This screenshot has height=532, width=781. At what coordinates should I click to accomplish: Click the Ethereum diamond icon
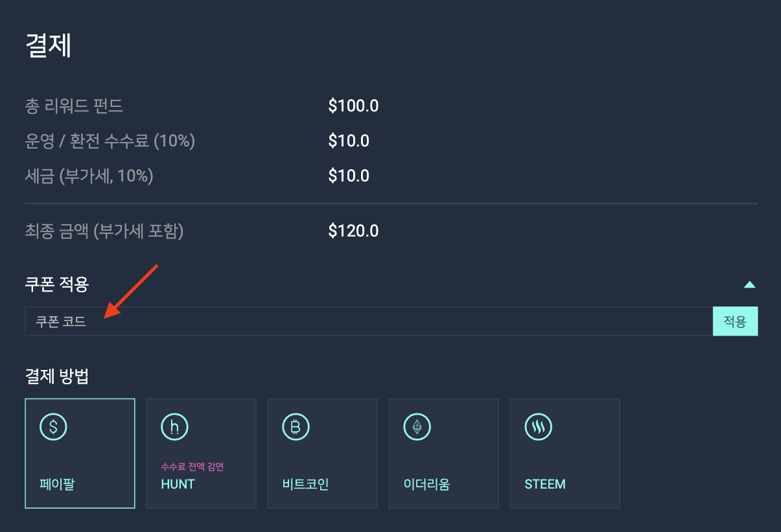coord(417,426)
